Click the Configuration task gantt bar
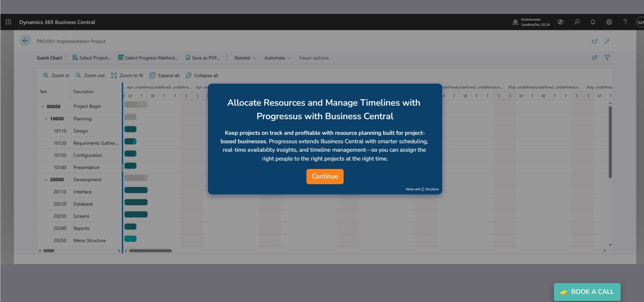 [130, 153]
